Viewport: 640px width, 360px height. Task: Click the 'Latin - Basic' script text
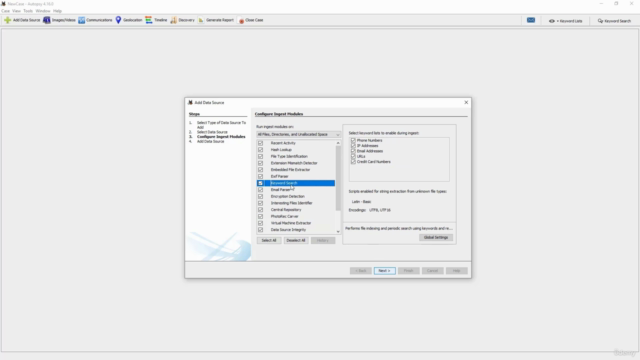361,202
